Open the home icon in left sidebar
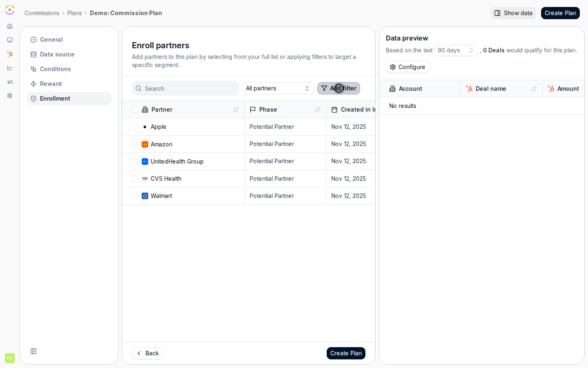The height and width of the screenshot is (368, 588). tap(10, 26)
